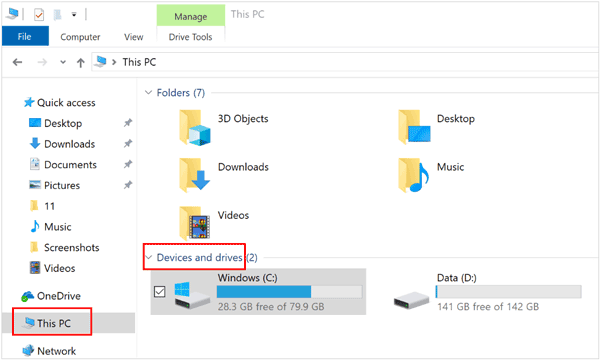This screenshot has height=360, width=600.
Task: Go back with the left arrow button
Action: 17,62
